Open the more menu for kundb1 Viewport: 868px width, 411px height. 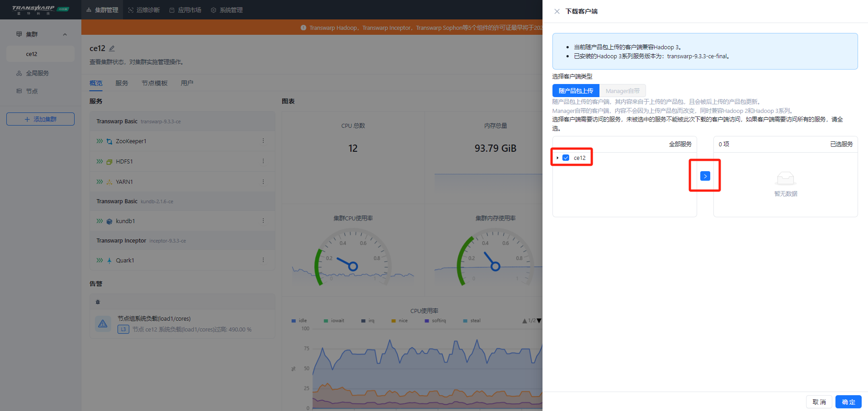click(x=263, y=221)
